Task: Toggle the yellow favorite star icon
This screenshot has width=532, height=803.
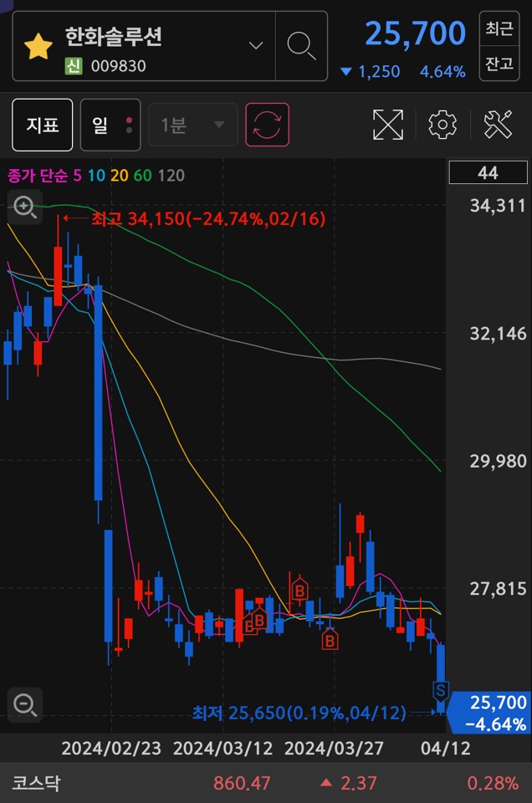Action: (x=38, y=46)
